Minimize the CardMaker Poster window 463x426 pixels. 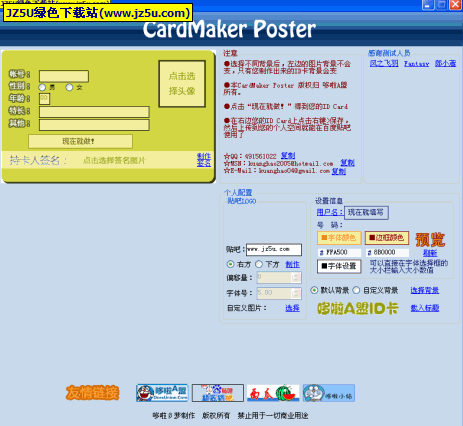(428, 5)
